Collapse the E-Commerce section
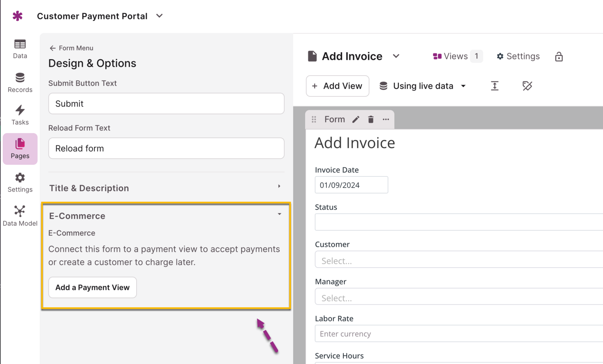The height and width of the screenshot is (364, 603). (x=279, y=214)
